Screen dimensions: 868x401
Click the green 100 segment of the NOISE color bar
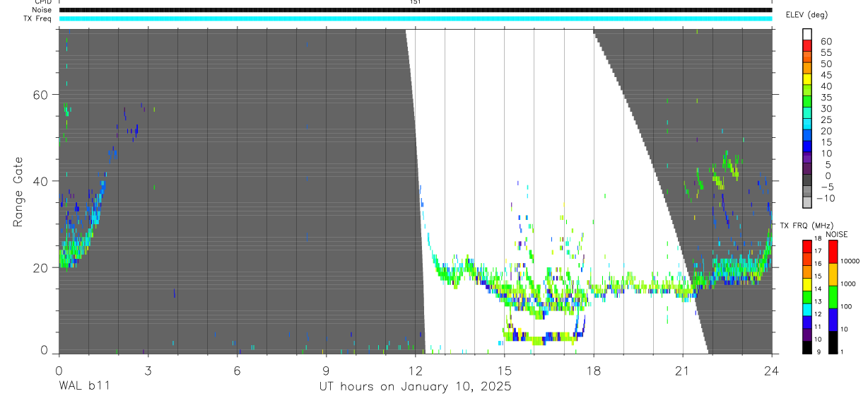(833, 297)
